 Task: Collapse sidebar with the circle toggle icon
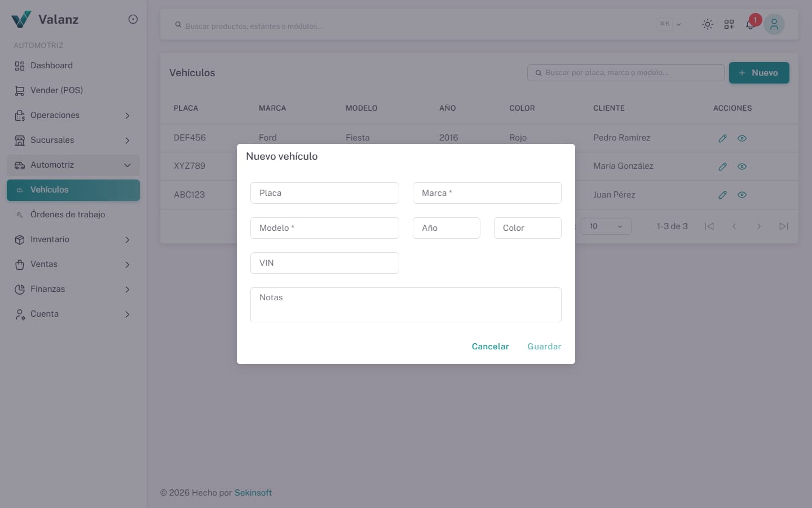click(133, 19)
